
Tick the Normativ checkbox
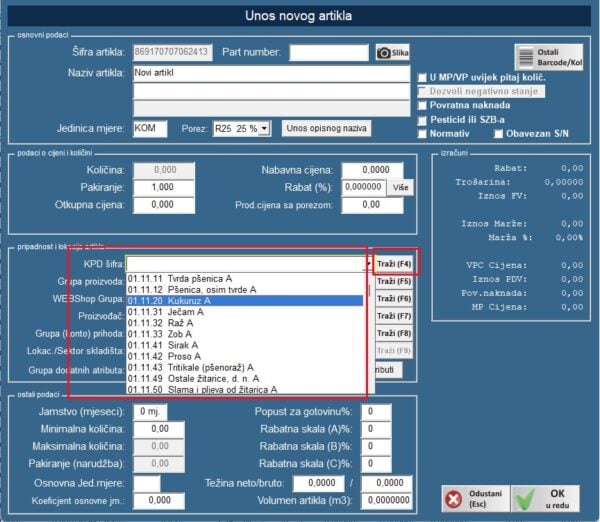[423, 134]
